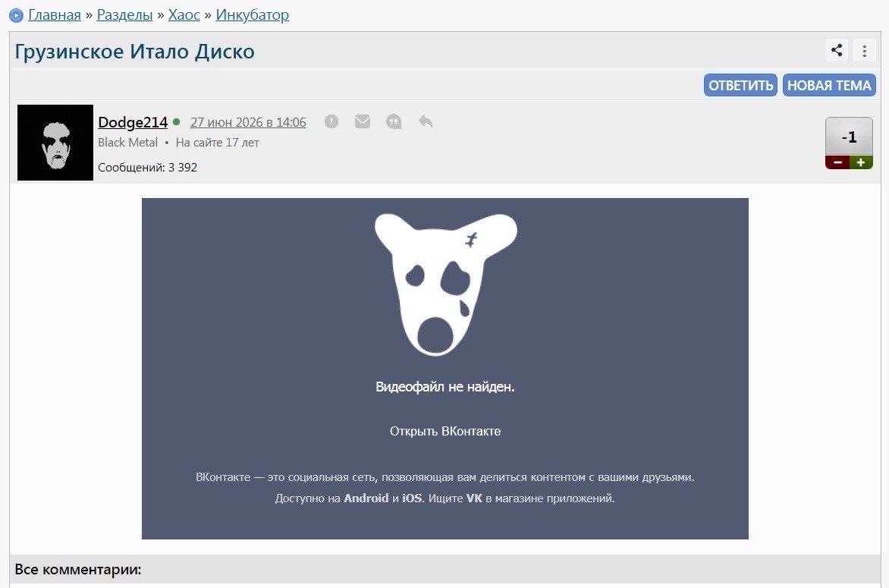Click the Black Metal user rank text
The image size is (889, 588).
127,143
